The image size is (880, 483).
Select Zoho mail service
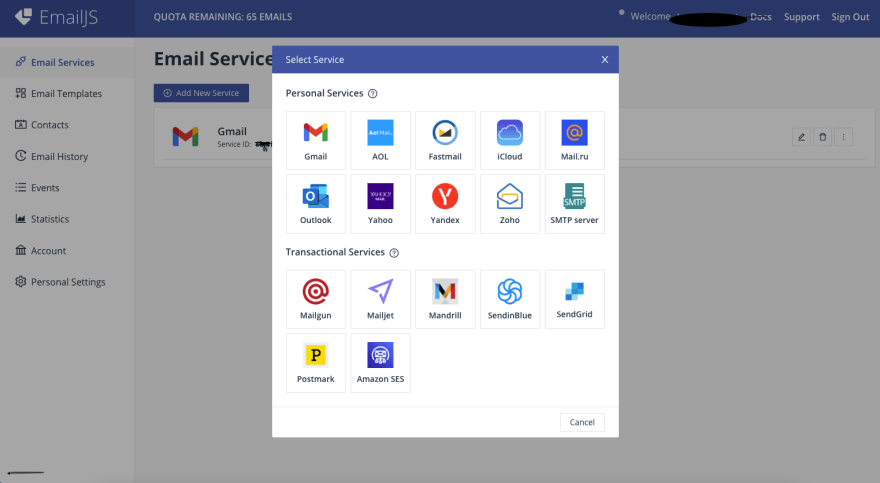[510, 204]
